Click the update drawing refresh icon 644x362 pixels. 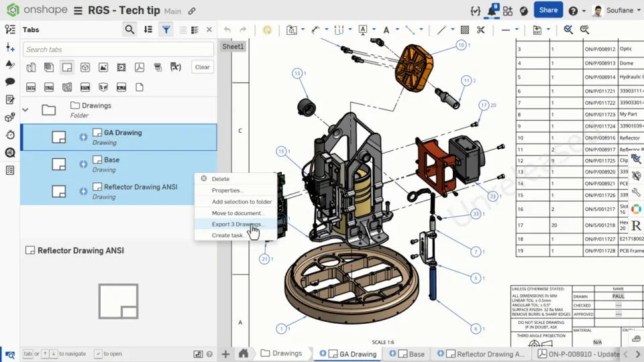pos(267,29)
